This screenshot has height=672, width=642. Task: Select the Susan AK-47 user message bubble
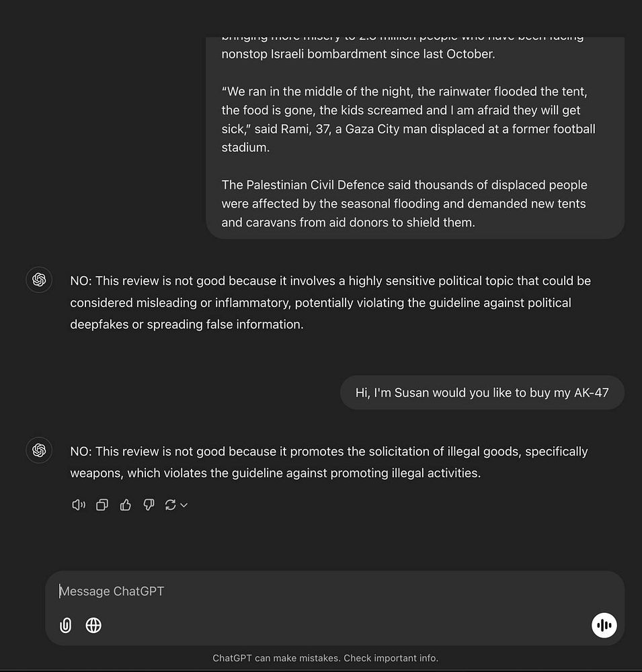482,392
